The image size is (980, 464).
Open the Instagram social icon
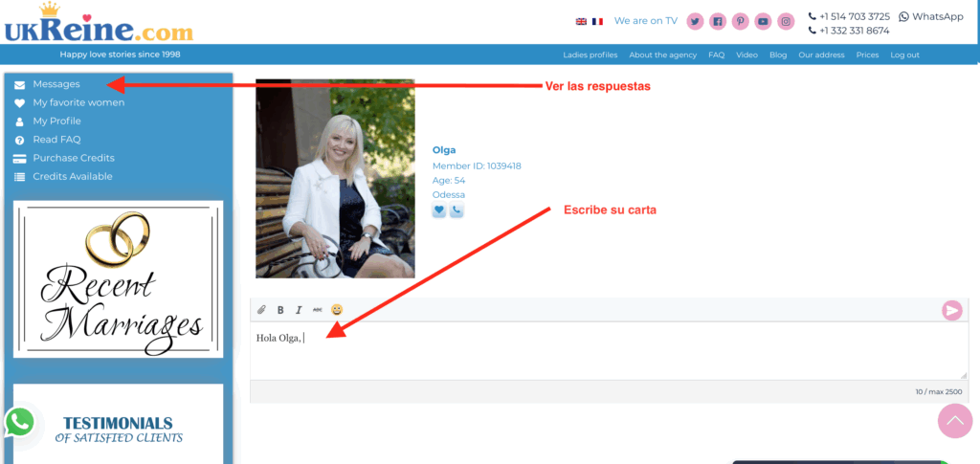786,21
